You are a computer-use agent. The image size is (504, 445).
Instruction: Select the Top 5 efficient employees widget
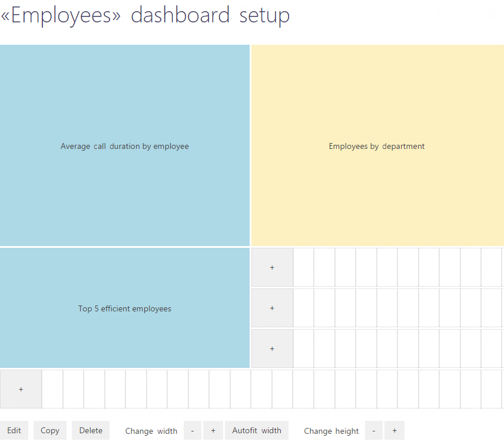point(125,308)
